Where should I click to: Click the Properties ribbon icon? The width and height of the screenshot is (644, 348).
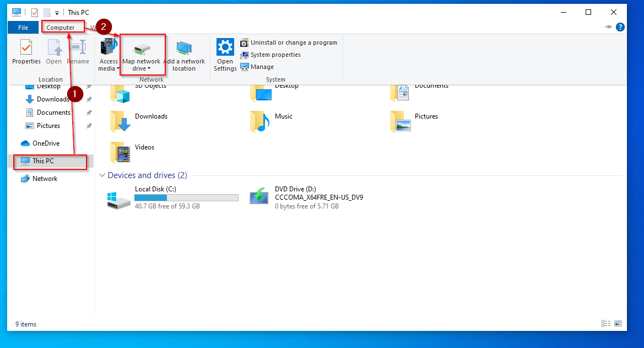coord(26,52)
